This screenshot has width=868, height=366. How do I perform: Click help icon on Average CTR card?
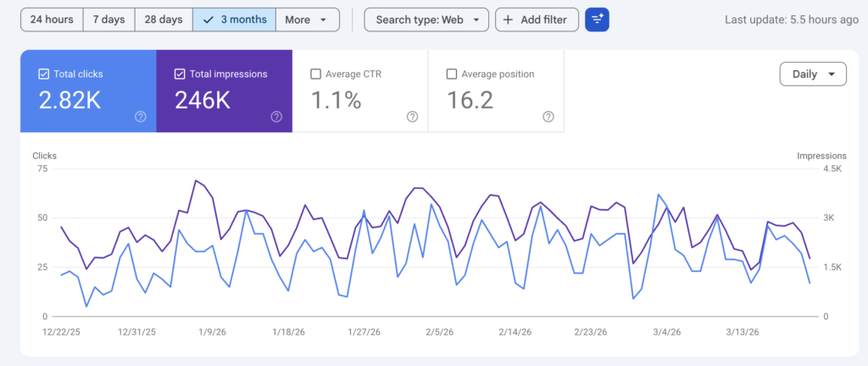click(412, 117)
